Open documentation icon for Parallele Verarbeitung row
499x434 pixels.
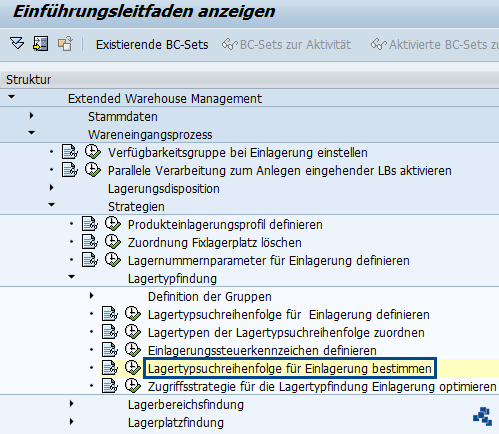(x=70, y=170)
